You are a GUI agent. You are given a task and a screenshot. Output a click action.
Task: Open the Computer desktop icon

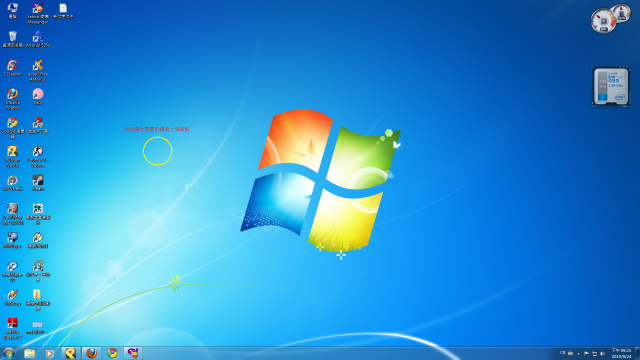tap(13, 10)
